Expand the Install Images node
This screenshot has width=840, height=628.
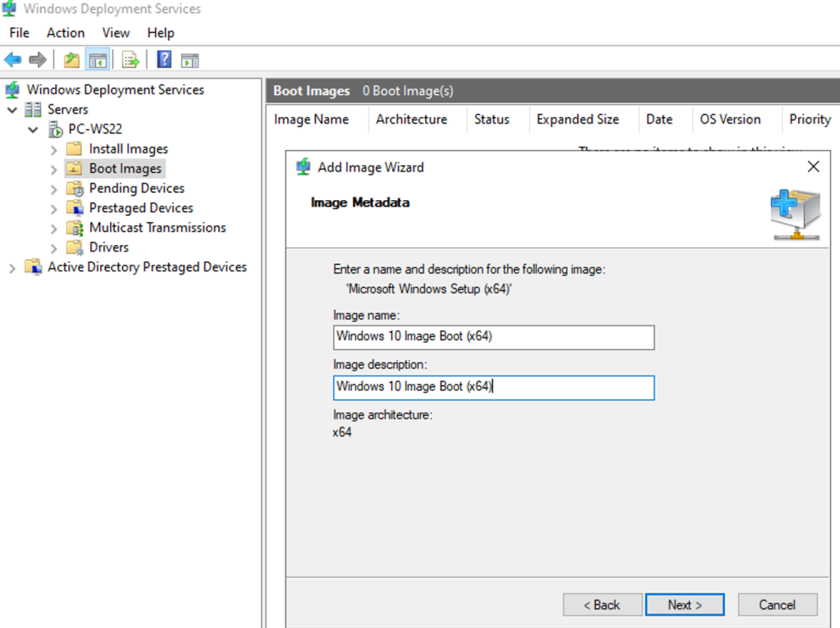[x=53, y=149]
